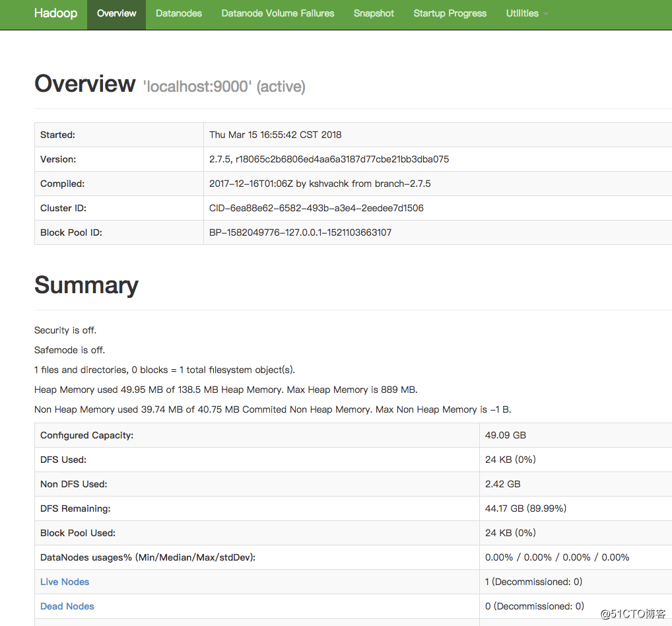
Task: Select usages value '0.00% / 0.00% / 0.00% / 0.00%'
Action: click(557, 557)
